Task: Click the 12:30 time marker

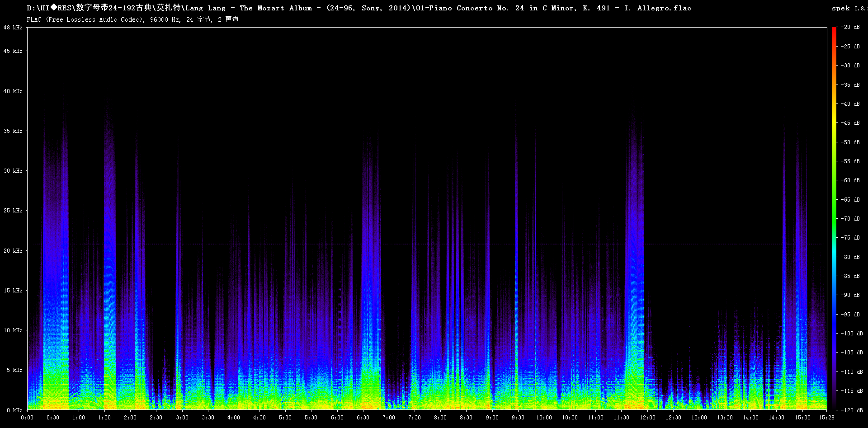Action: click(673, 418)
